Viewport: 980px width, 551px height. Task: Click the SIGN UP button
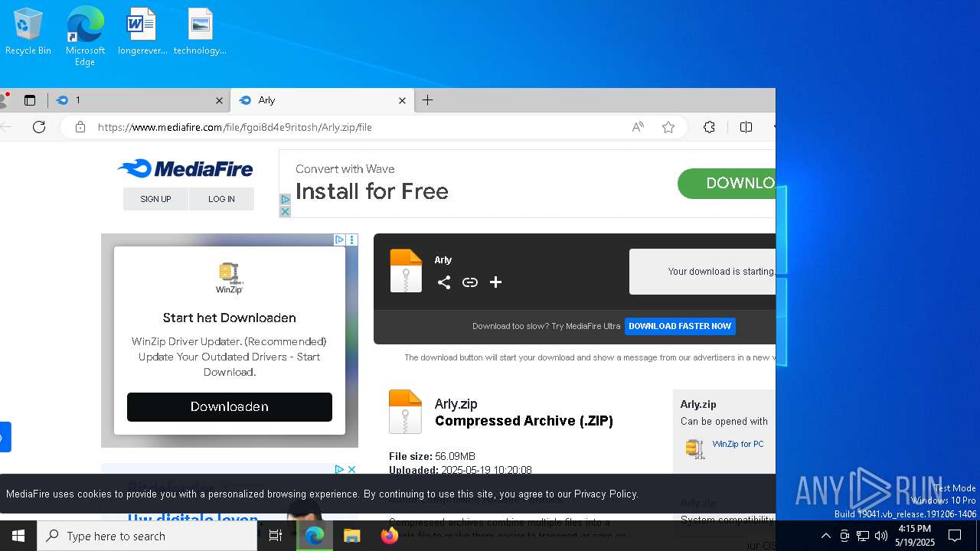click(x=155, y=199)
